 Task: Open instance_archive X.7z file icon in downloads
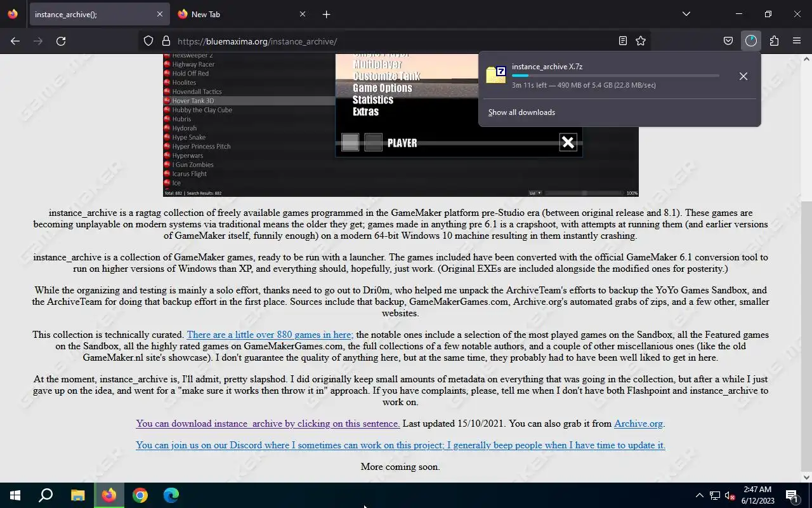[x=496, y=75]
